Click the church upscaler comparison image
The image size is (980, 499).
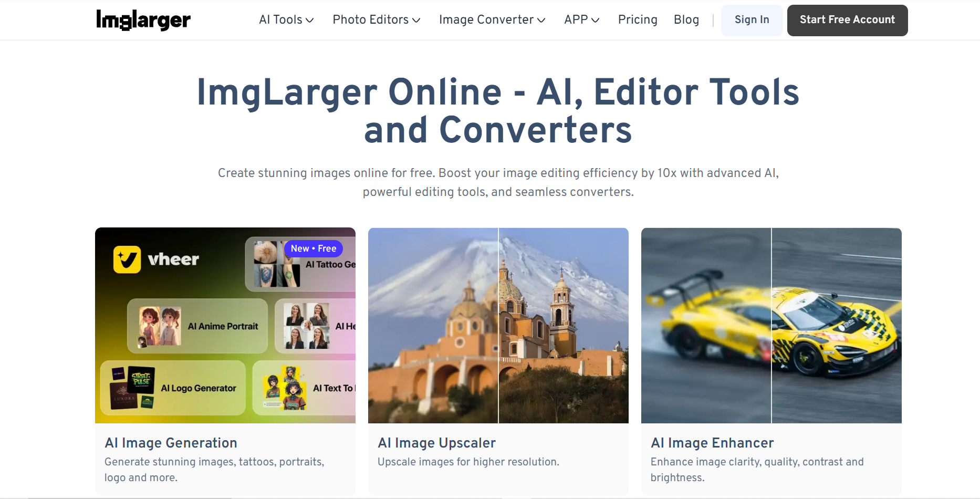pos(498,326)
